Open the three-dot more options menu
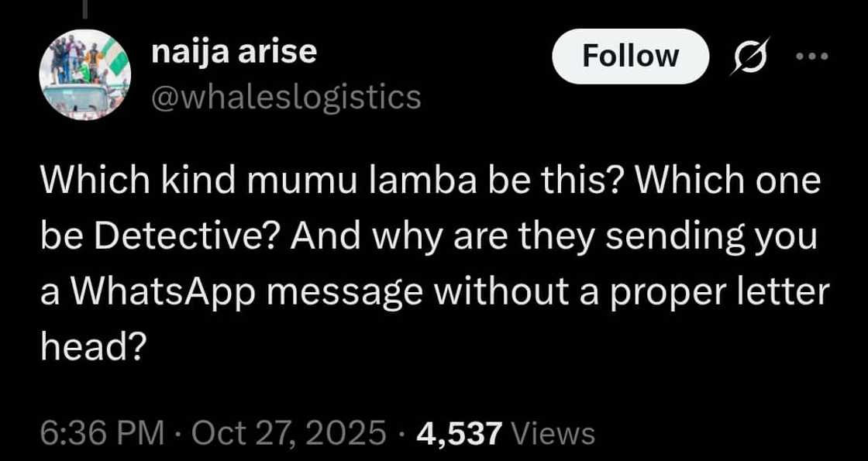Viewport: 868px width, 461px height. (812, 56)
